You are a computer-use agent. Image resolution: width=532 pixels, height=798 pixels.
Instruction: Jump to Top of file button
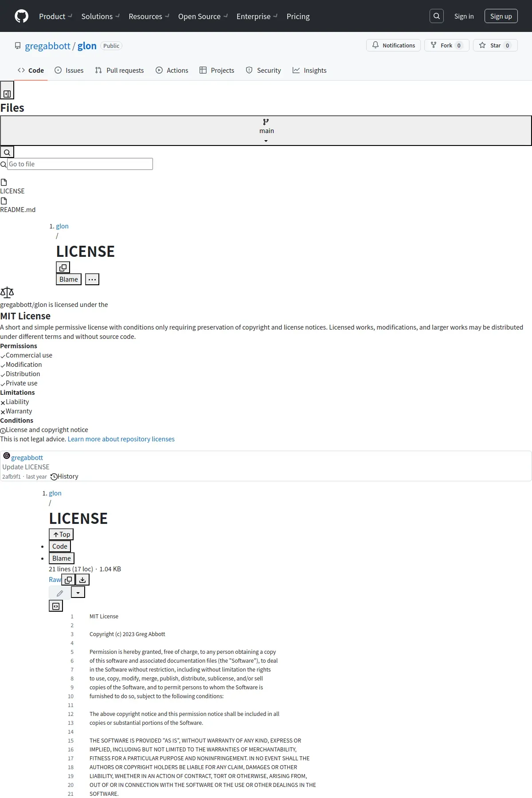[x=61, y=535]
